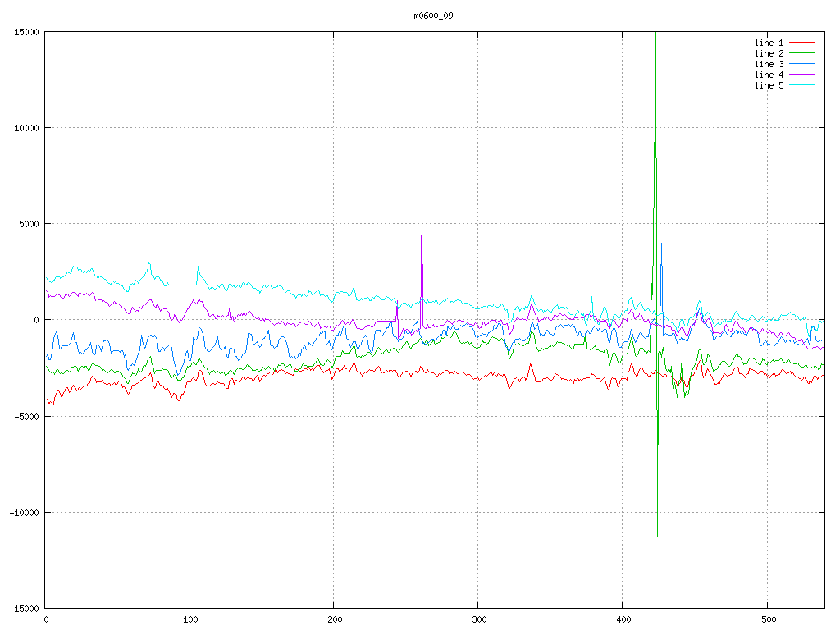Click the y-axis label -10000
The height and width of the screenshot is (630, 840).
tap(24, 513)
